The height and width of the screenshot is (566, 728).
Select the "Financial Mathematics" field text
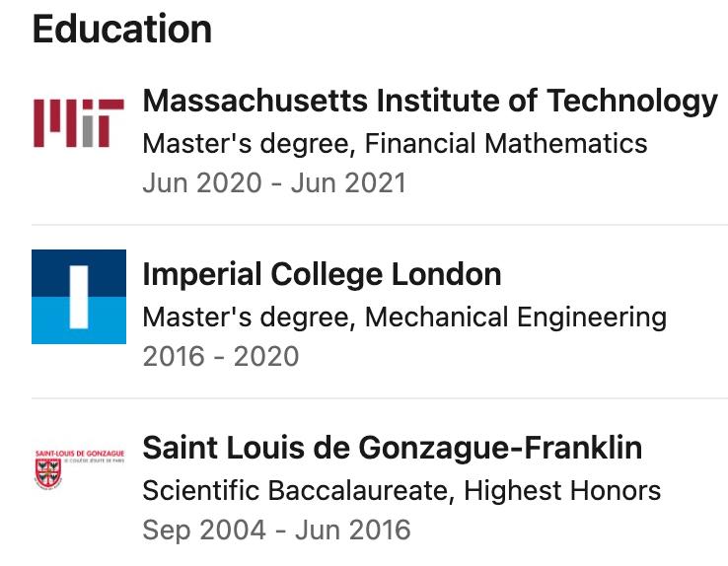tap(506, 144)
